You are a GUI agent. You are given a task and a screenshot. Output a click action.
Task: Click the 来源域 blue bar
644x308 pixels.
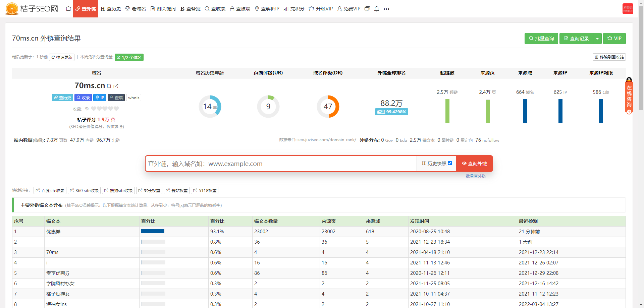(x=525, y=111)
